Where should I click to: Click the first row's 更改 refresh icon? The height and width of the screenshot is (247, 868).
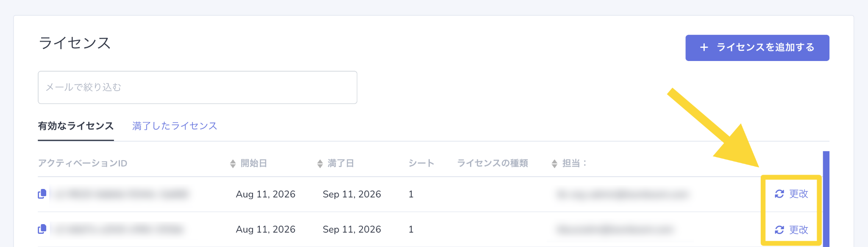[x=779, y=194]
